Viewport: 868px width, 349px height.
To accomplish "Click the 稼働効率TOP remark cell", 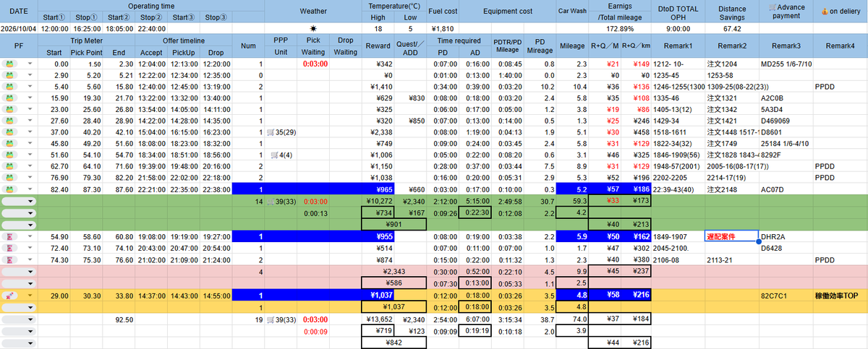I will click(x=839, y=296).
